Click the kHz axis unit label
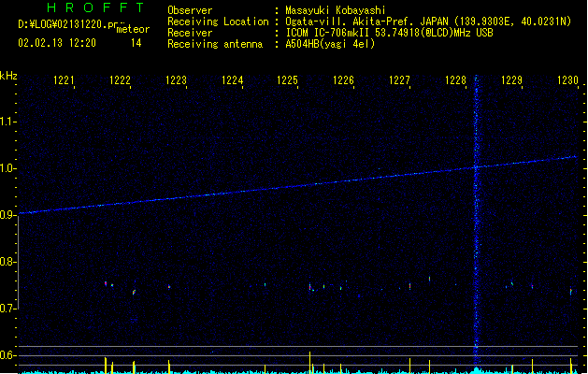This screenshot has width=588, height=374. pyautogui.click(x=8, y=76)
